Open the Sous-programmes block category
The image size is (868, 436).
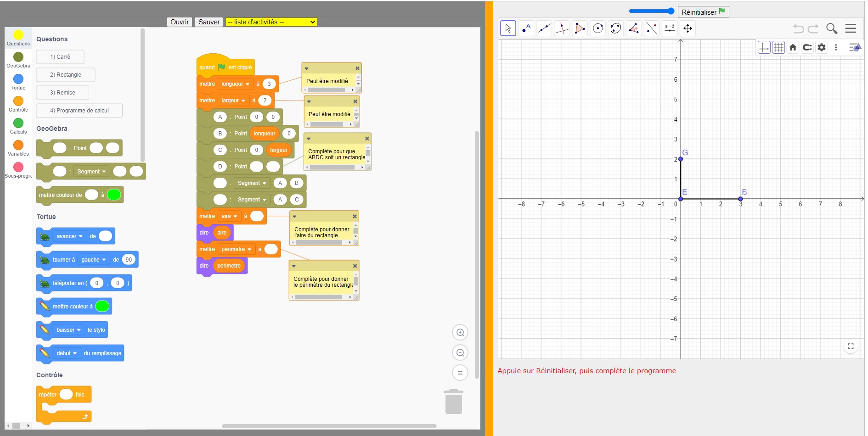(18, 170)
